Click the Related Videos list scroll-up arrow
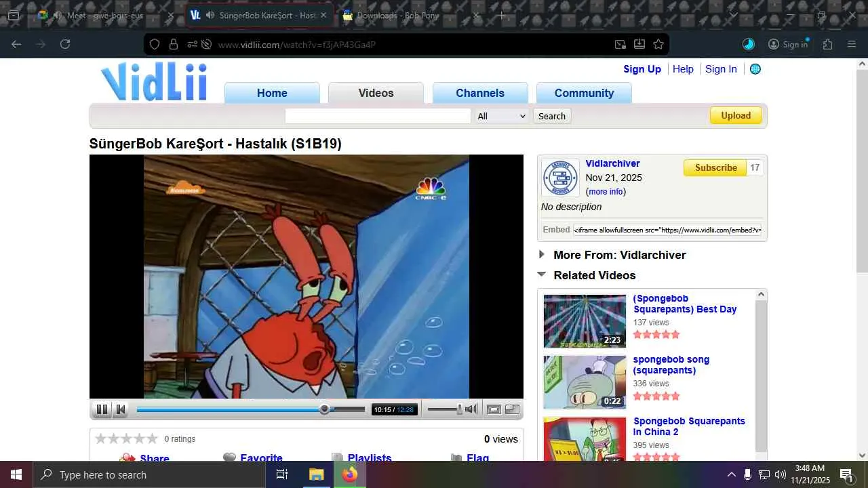The width and height of the screenshot is (868, 488). click(x=761, y=294)
